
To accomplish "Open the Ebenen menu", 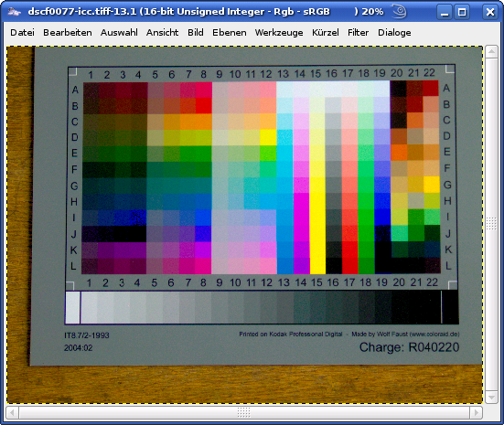I will (230, 32).
